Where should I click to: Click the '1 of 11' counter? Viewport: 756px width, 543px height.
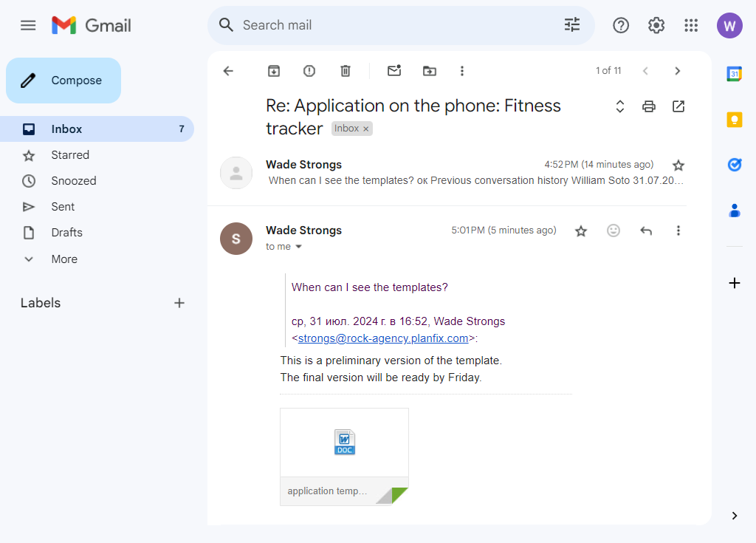click(x=608, y=71)
